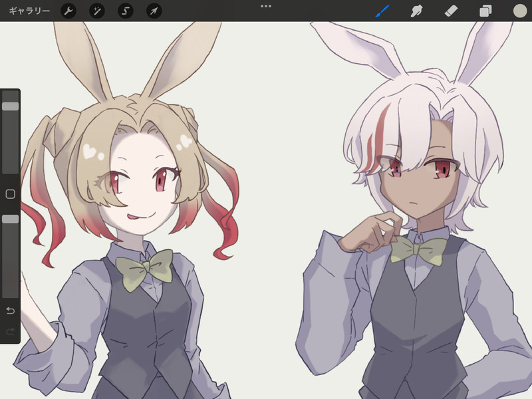Viewport: 532px width, 399px height.
Task: Tap the three-dot menu at top center
Action: point(266,6)
